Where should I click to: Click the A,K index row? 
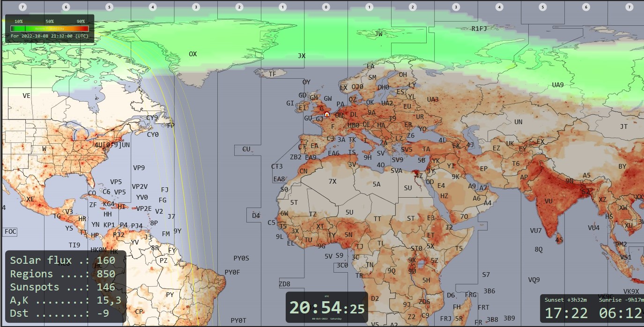pyautogui.click(x=66, y=300)
